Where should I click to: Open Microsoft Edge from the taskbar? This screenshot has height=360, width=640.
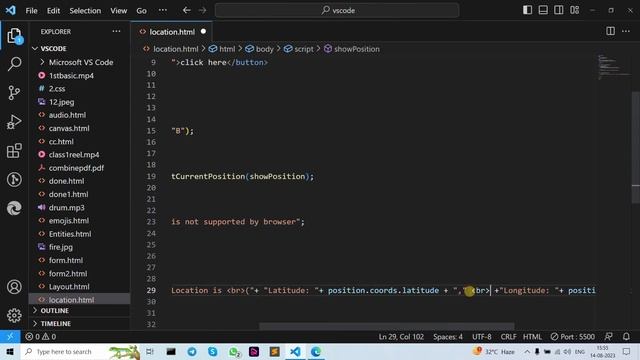pyautogui.click(x=316, y=351)
